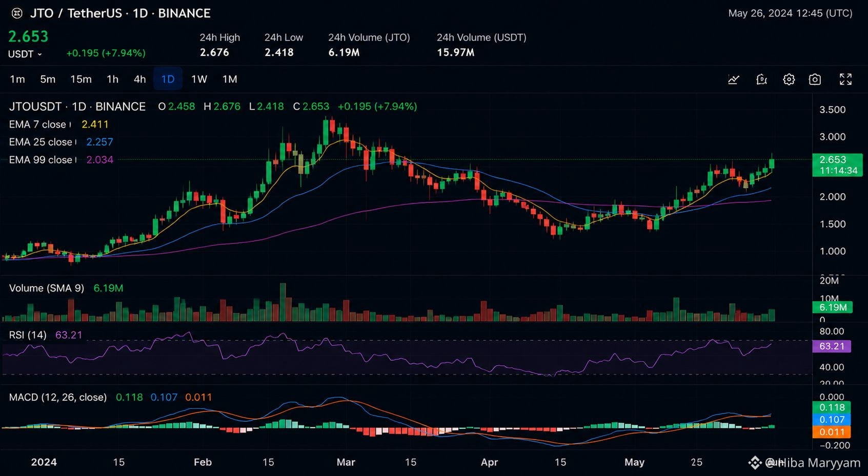Click the +0.195 (+7.94%) change in header
This screenshot has height=476, width=868.
point(106,53)
